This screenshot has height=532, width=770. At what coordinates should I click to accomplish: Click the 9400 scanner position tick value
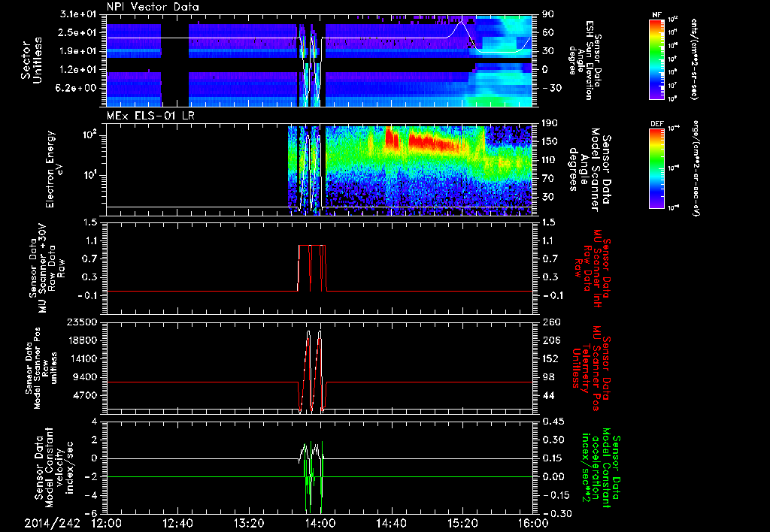[x=86, y=377]
